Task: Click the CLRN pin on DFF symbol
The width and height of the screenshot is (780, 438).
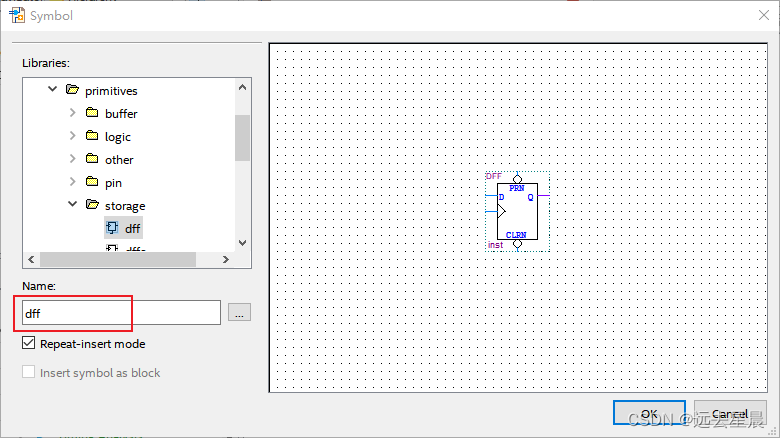Action: pos(516,234)
